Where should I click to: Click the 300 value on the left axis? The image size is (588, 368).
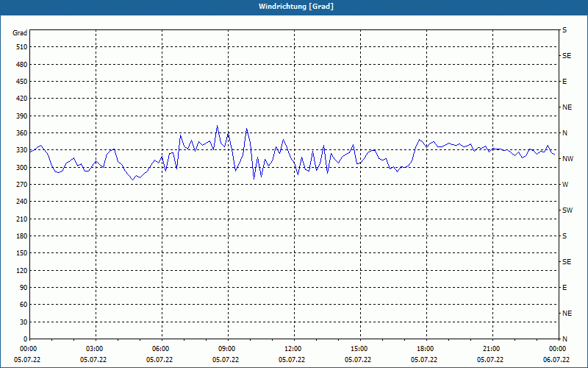[x=22, y=167]
